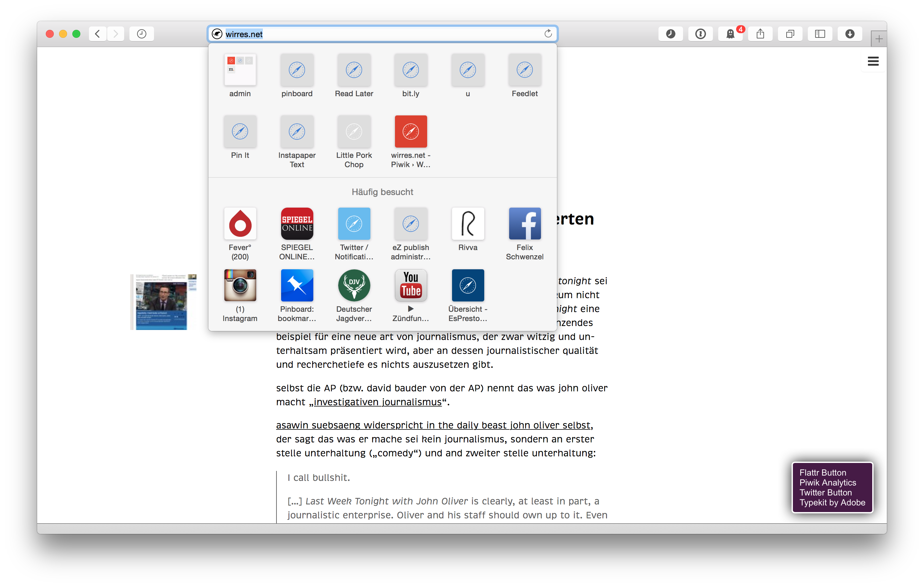Click the Share toolbar button
This screenshot has height=587, width=924.
click(x=760, y=34)
